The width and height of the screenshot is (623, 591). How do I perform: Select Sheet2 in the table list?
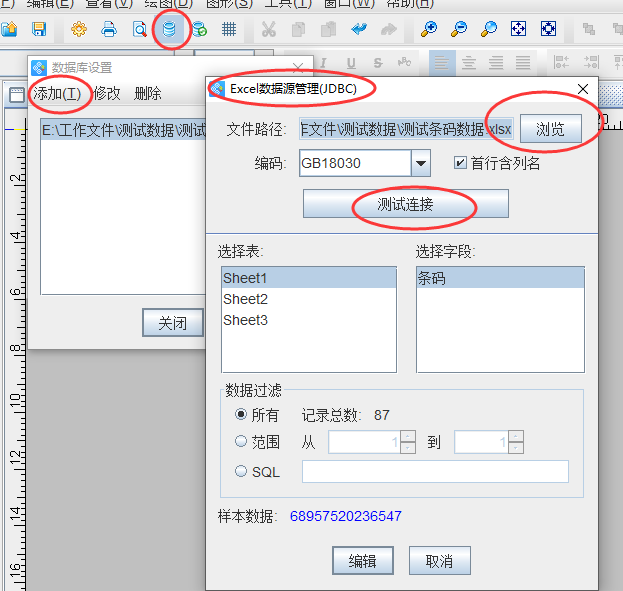pyautogui.click(x=246, y=299)
